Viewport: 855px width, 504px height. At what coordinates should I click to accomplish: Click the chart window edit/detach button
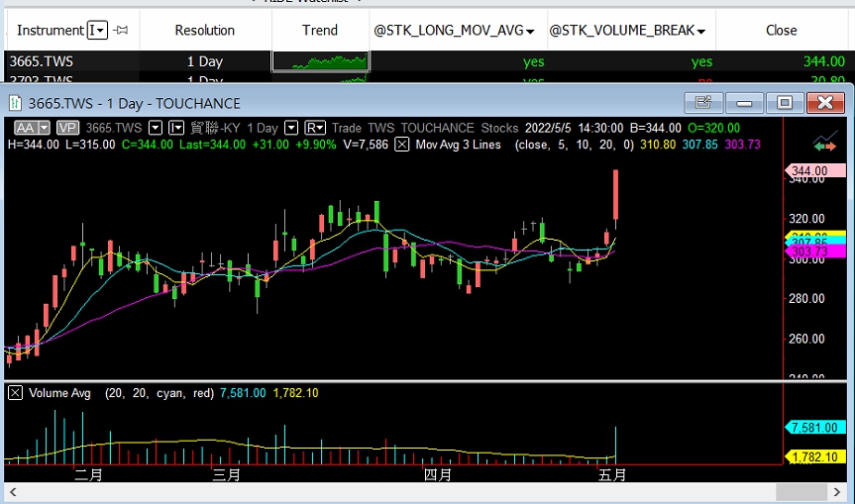coord(703,102)
